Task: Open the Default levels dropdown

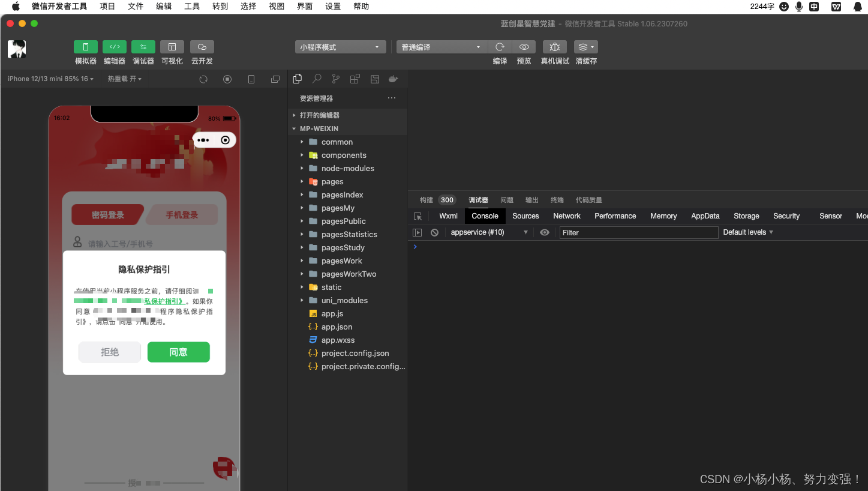Action: [x=748, y=232]
